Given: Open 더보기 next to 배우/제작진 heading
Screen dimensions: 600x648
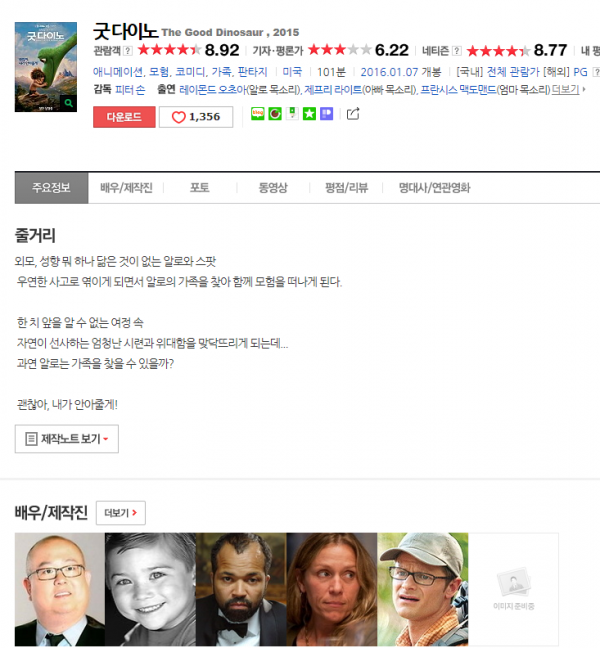Looking at the screenshot, I should pos(121,513).
